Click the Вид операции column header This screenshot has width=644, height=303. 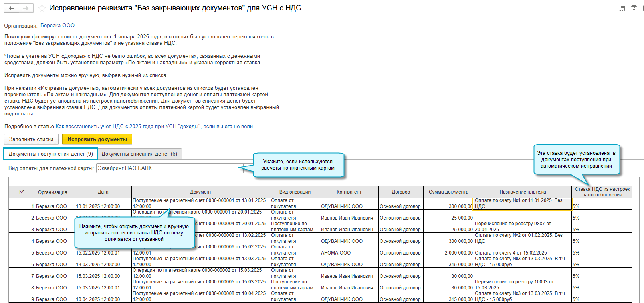(x=295, y=192)
